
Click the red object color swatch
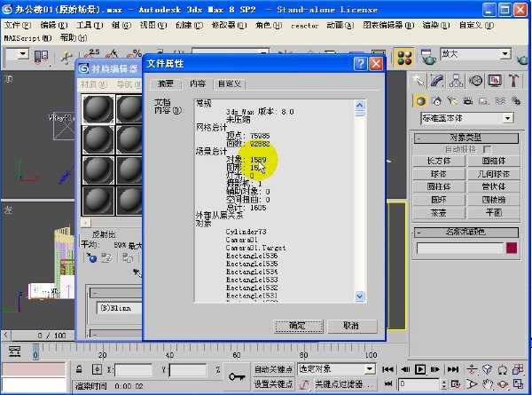coord(512,248)
